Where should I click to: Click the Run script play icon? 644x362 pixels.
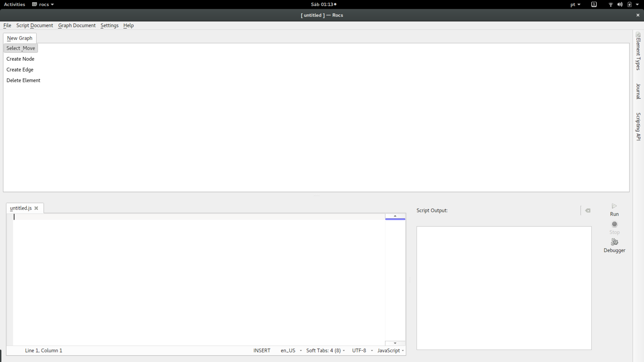(x=614, y=206)
